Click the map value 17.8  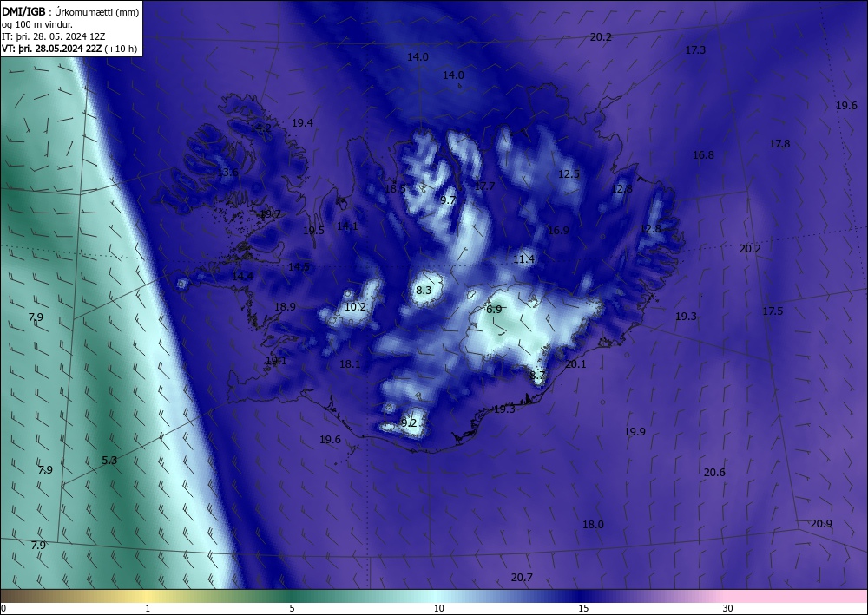coord(779,144)
